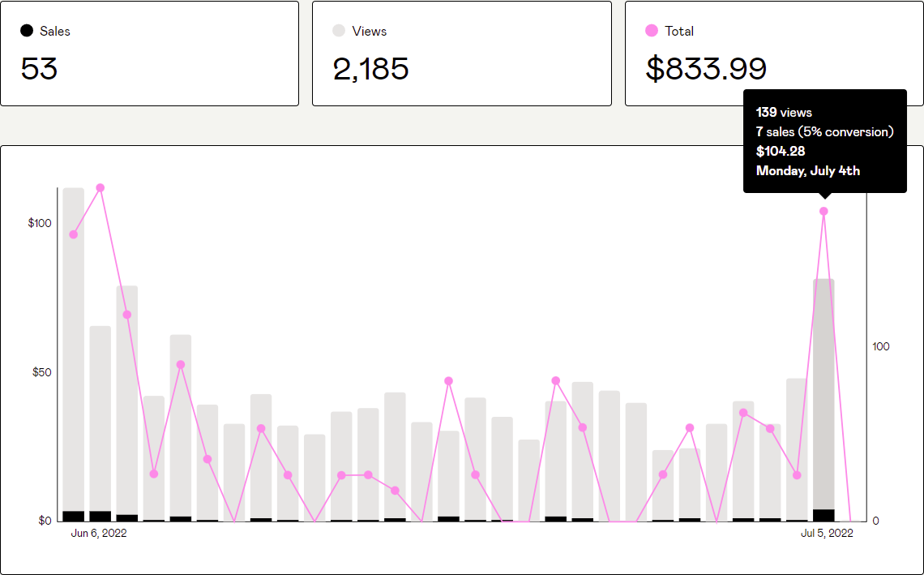Click the black sales bar at Jun 6

click(x=74, y=517)
